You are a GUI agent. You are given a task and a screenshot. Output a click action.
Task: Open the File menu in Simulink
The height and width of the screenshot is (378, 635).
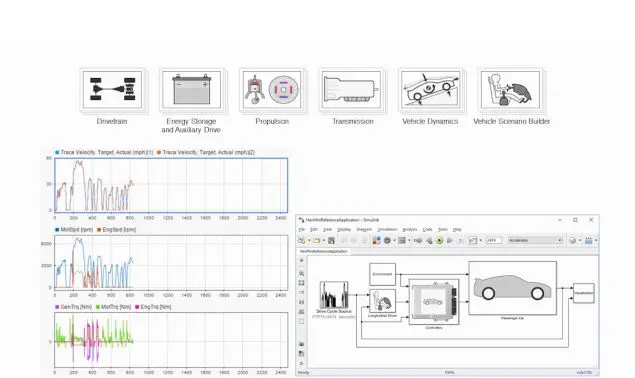coord(302,230)
